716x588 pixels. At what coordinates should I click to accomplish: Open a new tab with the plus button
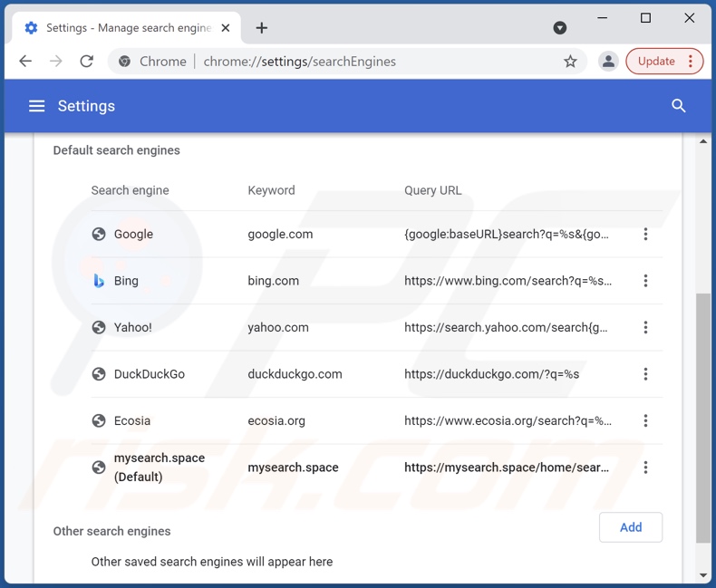click(262, 28)
